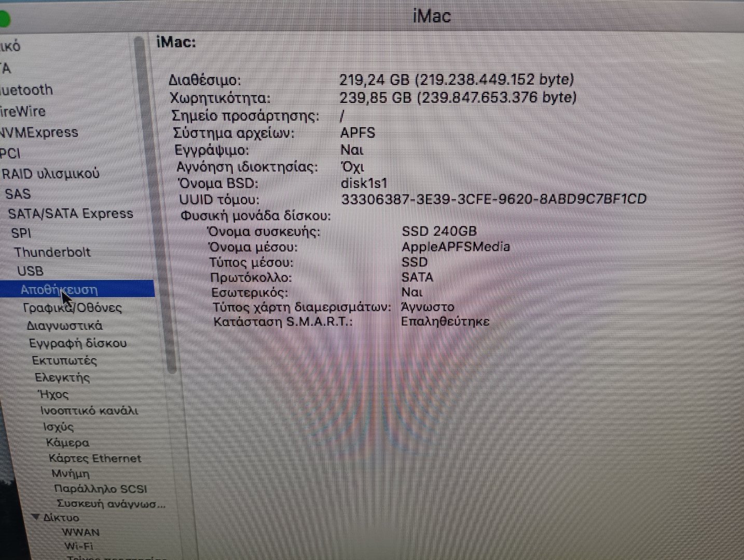Viewport: 744px width, 560px height.
Task: Click the Σύστημα αρχείων label
Action: 233,133
